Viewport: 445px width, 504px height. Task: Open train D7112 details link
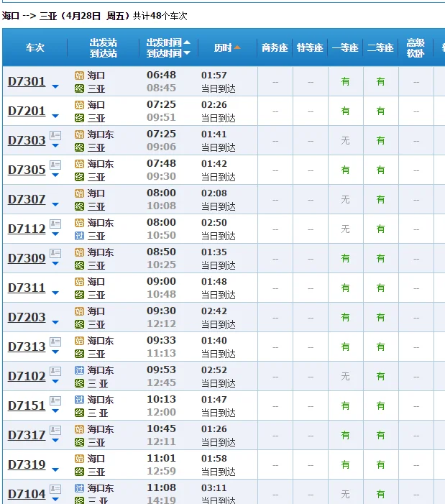pyautogui.click(x=27, y=229)
